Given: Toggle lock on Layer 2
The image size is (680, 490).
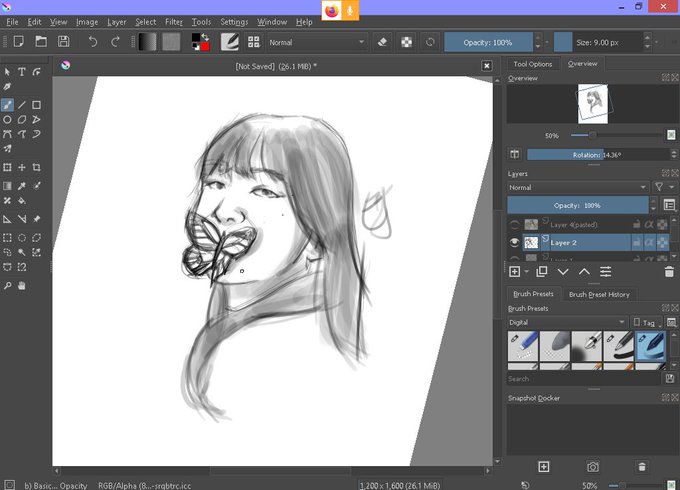Looking at the screenshot, I should tap(636, 243).
